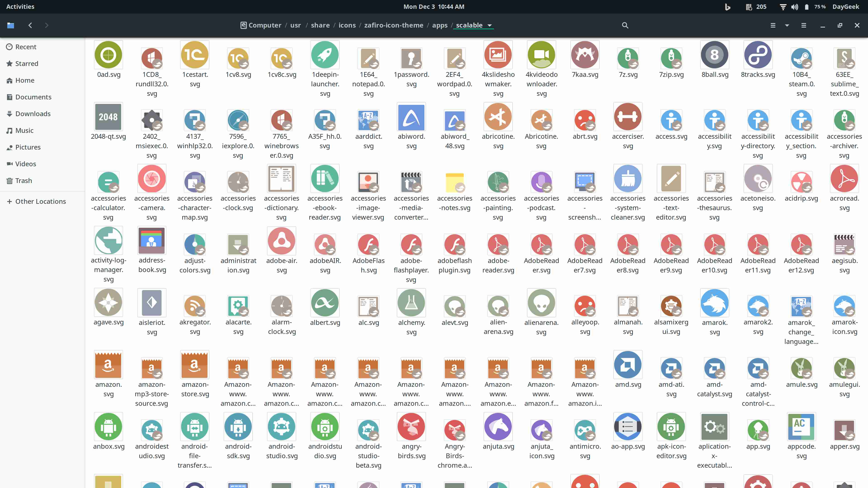This screenshot has width=868, height=488.
Task: Select the alchemy.svg icon
Action: [x=411, y=303]
